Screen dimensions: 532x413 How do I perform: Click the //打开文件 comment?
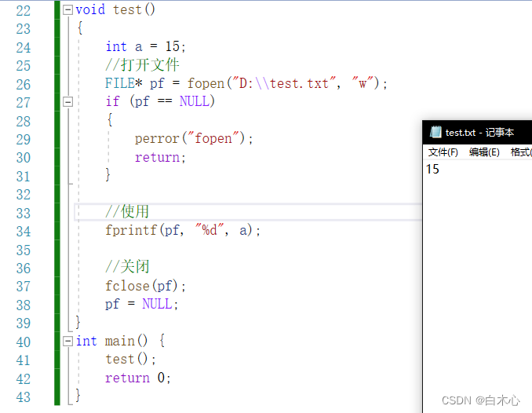tap(142, 65)
